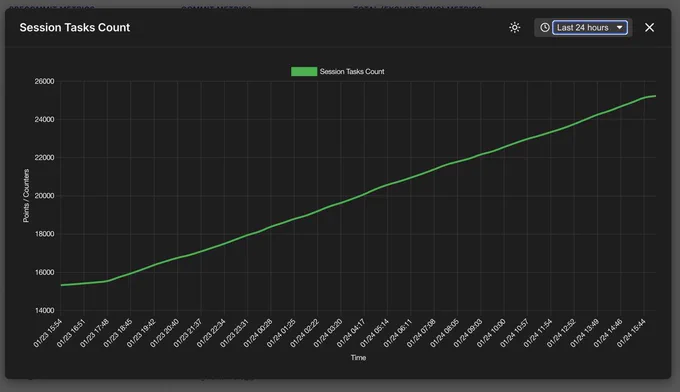Viewport: 680px width, 392px height.
Task: Click the 01/24 08:05 time tick label
Action: tap(445, 333)
